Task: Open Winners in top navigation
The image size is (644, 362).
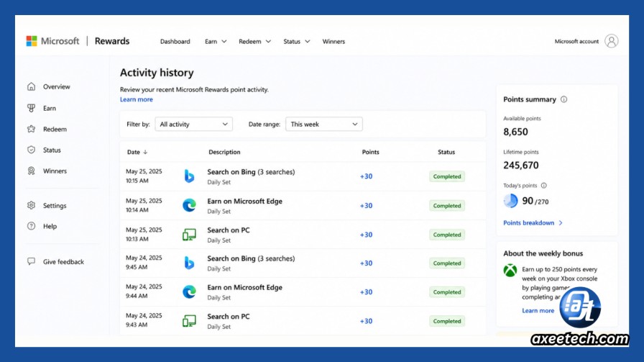Action: (333, 42)
